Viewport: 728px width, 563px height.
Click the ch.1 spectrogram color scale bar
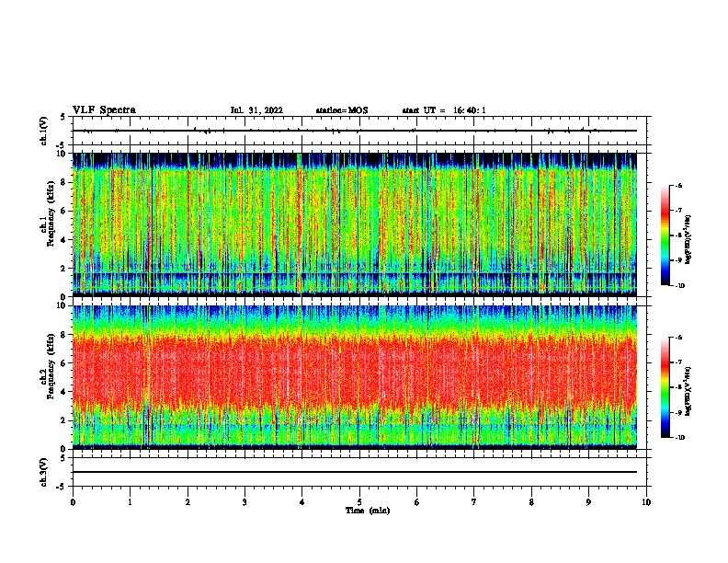tap(665, 236)
